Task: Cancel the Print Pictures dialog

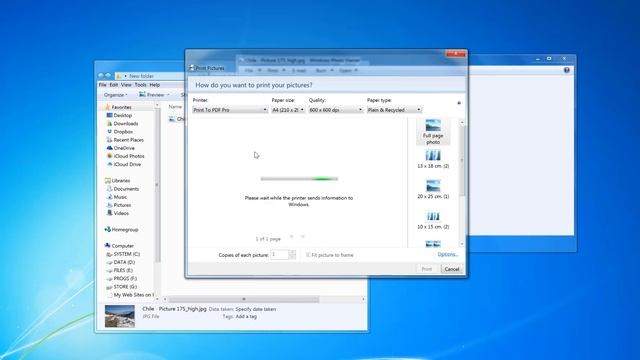Action: point(452,269)
